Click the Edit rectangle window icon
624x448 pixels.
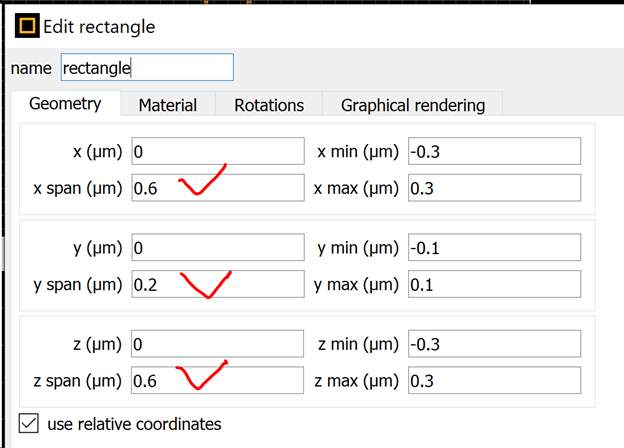pos(27,26)
